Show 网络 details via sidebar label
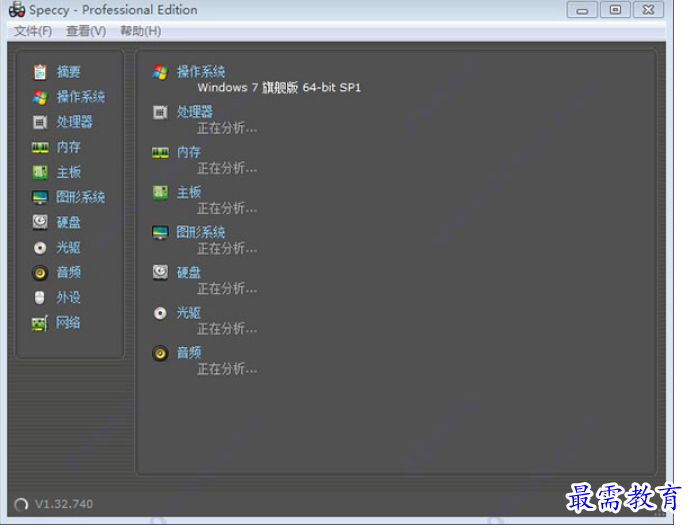This screenshot has height=529, width=690. pyautogui.click(x=69, y=323)
